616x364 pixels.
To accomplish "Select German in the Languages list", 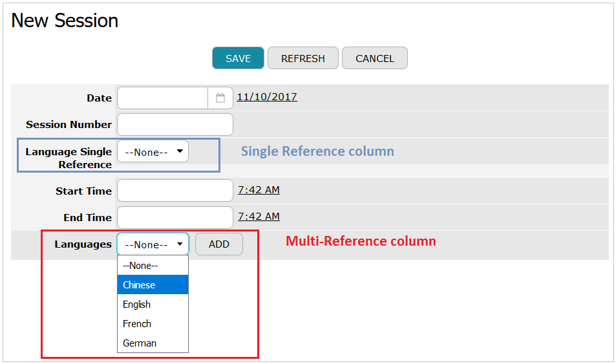I will [153, 343].
